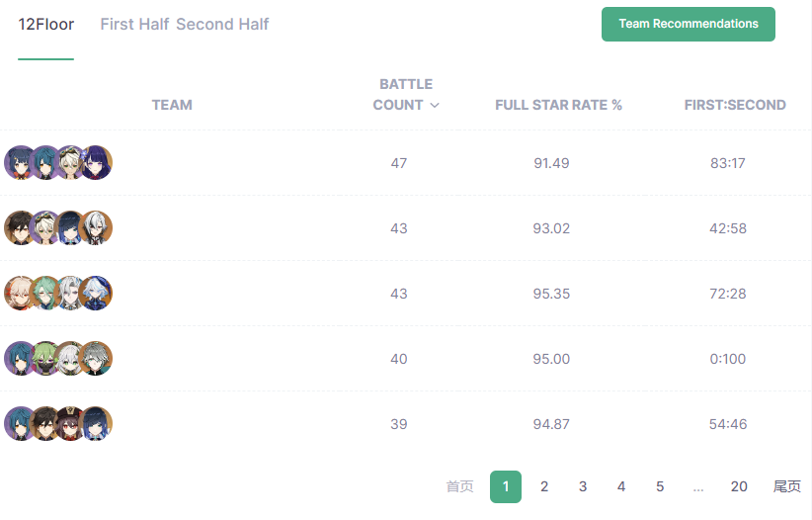Click the 首页 first page link

[460, 486]
